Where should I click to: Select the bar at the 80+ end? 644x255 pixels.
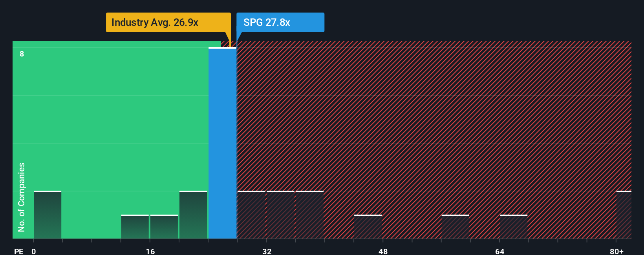[624, 215]
